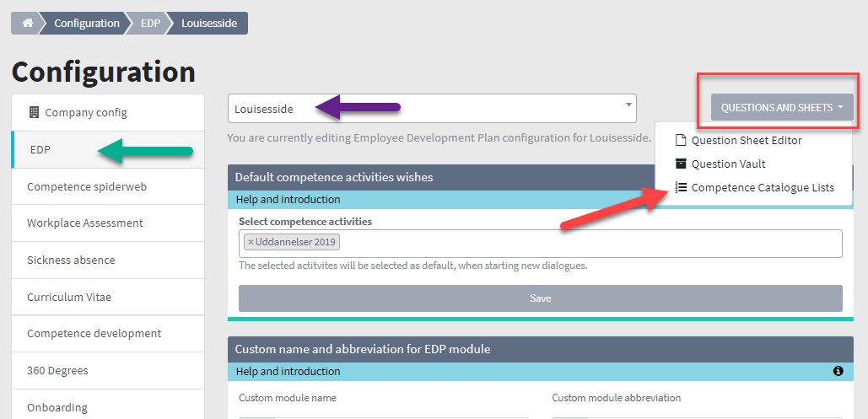Image resolution: width=868 pixels, height=419 pixels.
Task: Click the archive box icon next to Question Vault
Action: pyautogui.click(x=681, y=164)
